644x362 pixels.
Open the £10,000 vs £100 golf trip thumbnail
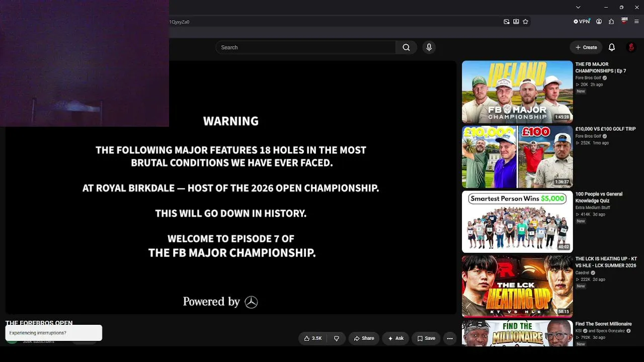coord(517,157)
